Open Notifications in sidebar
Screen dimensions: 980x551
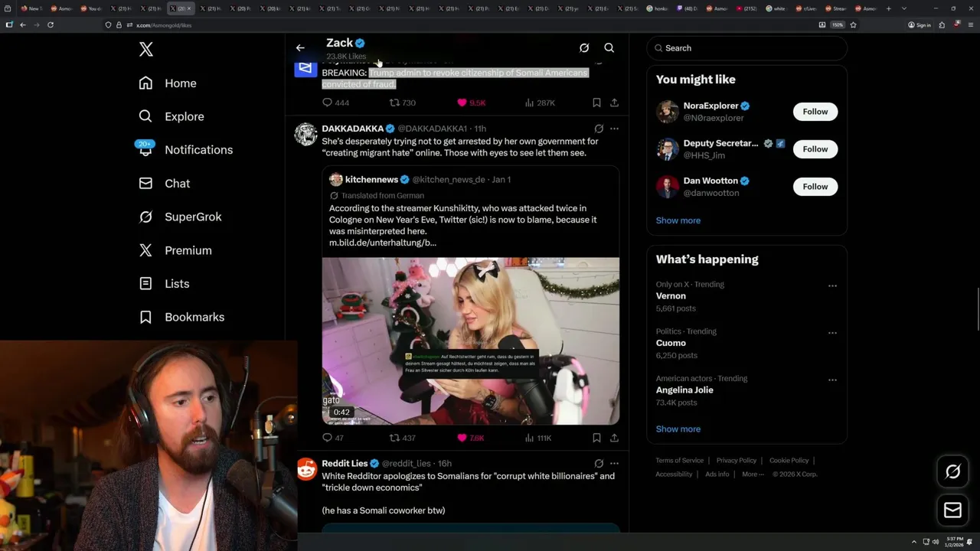[185, 150]
